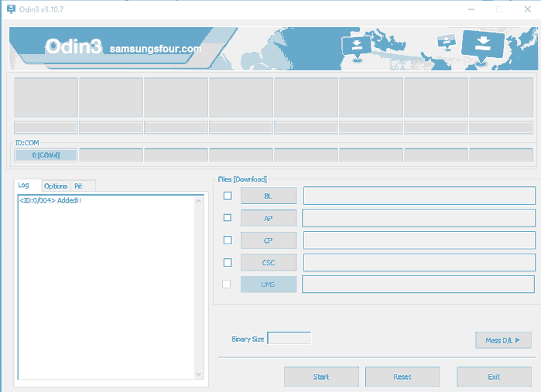Viewport: 541px width, 392px height.
Task: Click log scrollbar up arrow
Action: pyautogui.click(x=198, y=201)
